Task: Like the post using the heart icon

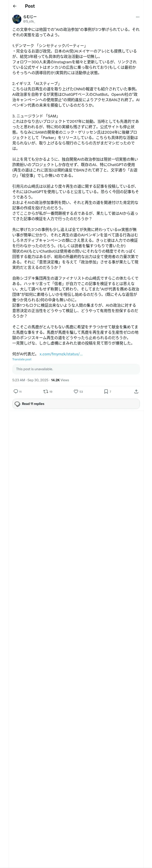Action: (x=76, y=391)
